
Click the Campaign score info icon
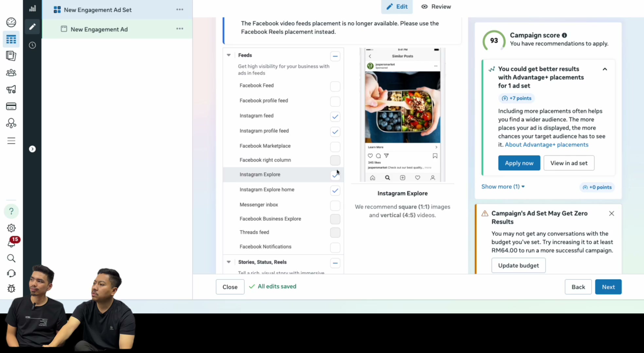[564, 35]
